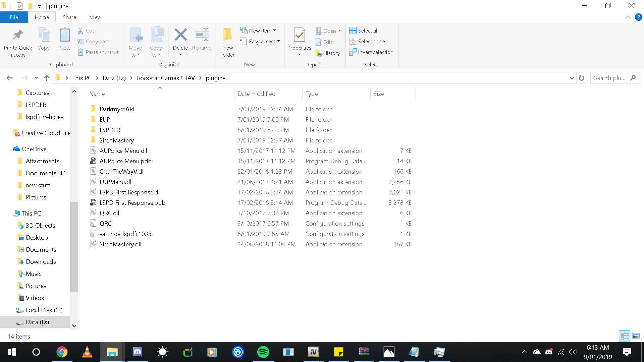Switch to large icons view toggle
This screenshot has width=644, height=362.
(x=636, y=336)
